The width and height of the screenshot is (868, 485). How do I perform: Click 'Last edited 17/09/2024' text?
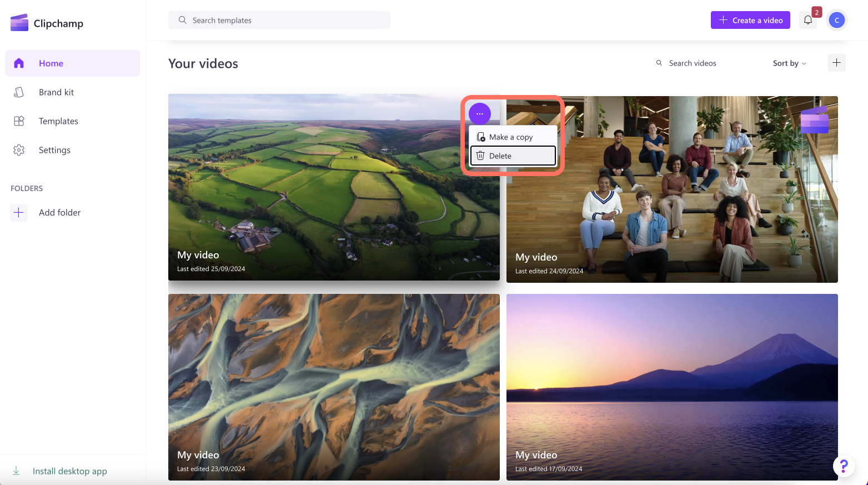click(549, 469)
